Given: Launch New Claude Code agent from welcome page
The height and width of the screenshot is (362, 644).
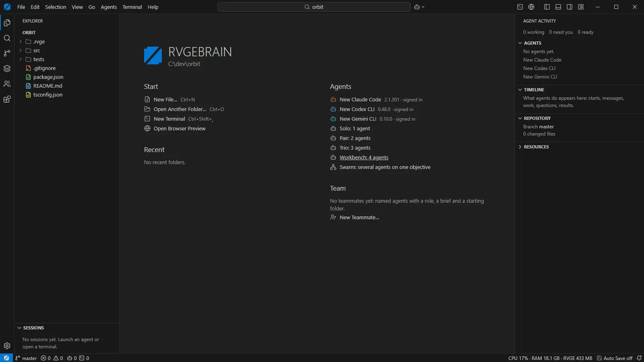Looking at the screenshot, I should (x=360, y=99).
